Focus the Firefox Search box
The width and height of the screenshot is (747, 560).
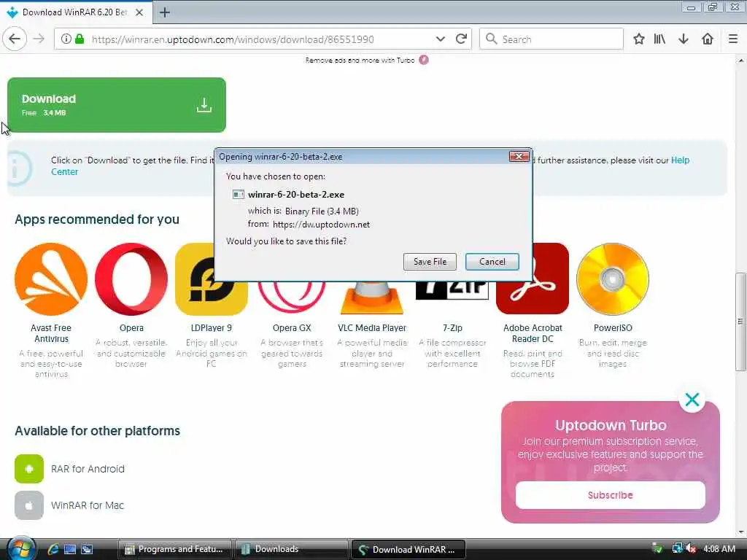click(x=551, y=39)
